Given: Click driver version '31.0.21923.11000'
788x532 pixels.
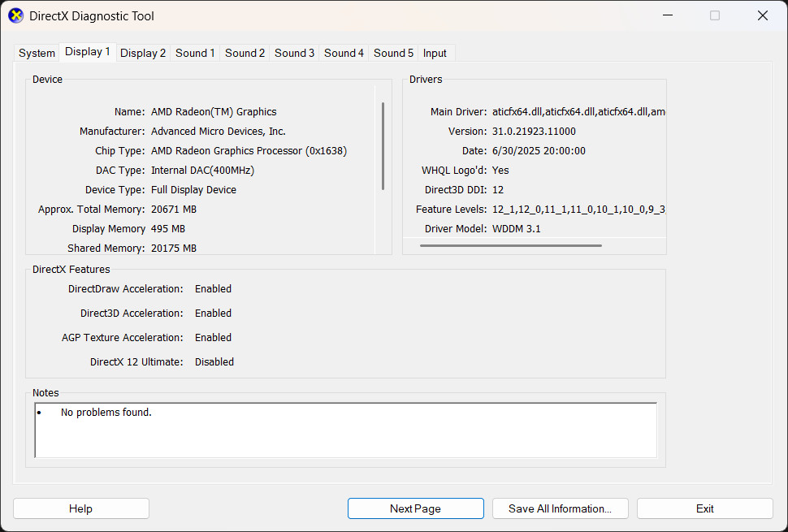Looking at the screenshot, I should pyautogui.click(x=534, y=132).
